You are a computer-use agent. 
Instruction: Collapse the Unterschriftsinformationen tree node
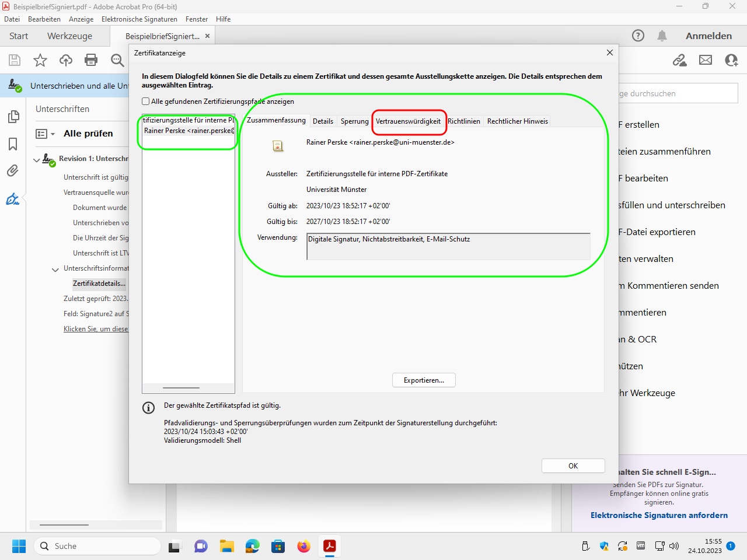(x=55, y=269)
